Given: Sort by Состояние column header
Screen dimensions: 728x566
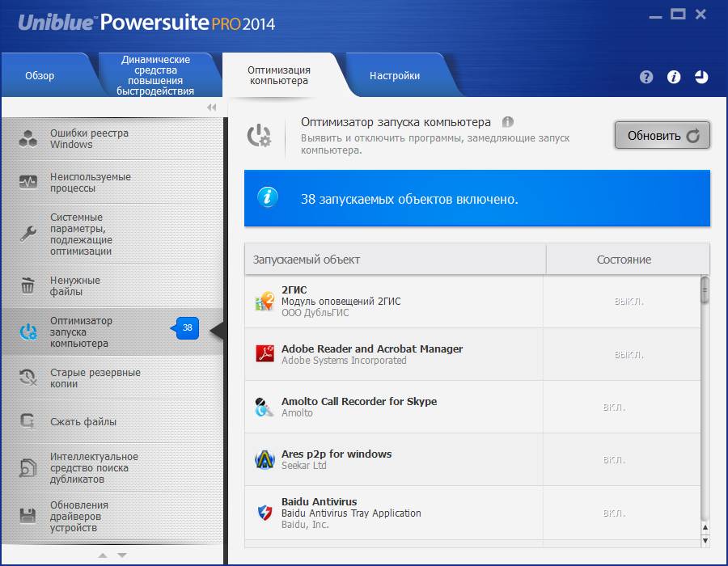Looking at the screenshot, I should (628, 260).
